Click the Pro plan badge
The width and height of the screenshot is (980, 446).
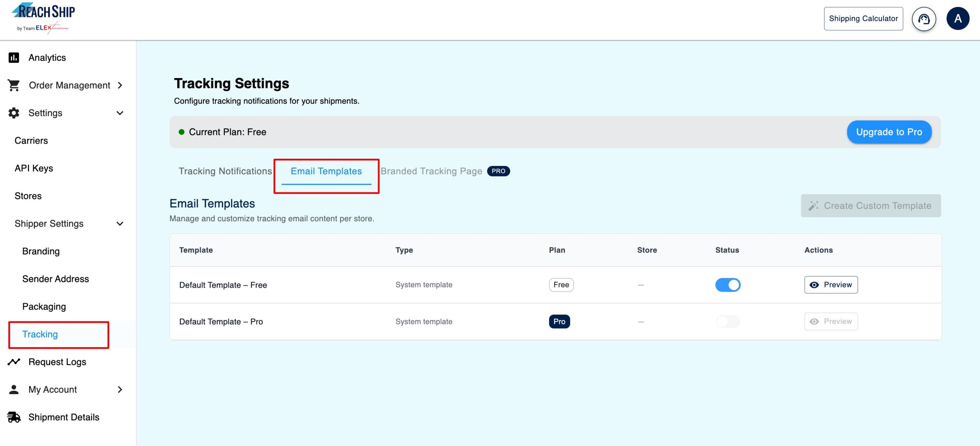tap(559, 322)
